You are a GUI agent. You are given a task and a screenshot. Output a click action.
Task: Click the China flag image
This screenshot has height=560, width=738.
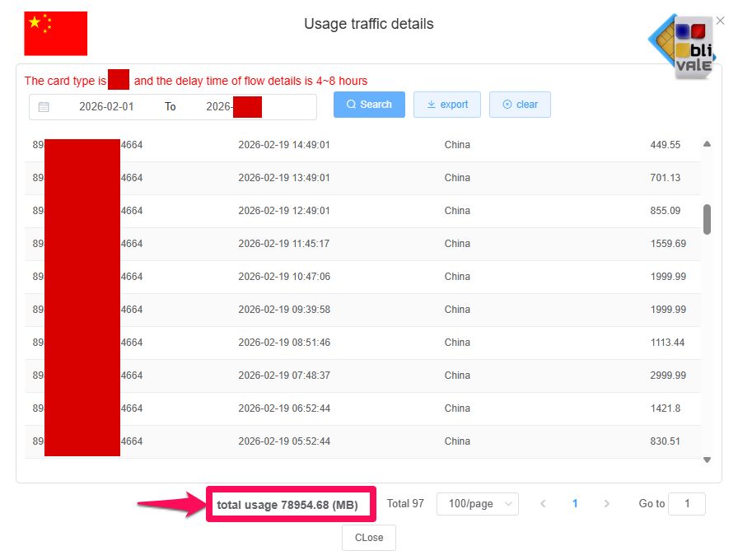56,34
